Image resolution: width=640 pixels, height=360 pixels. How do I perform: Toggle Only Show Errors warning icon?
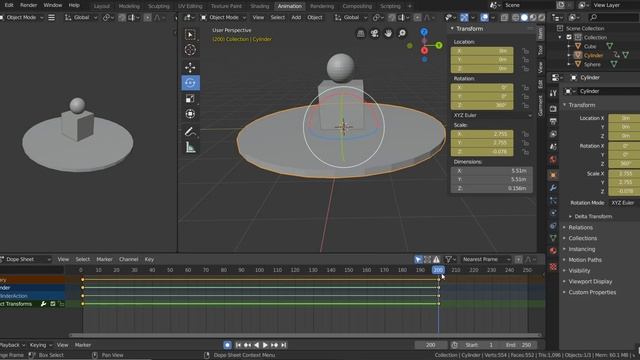pyautogui.click(x=436, y=259)
